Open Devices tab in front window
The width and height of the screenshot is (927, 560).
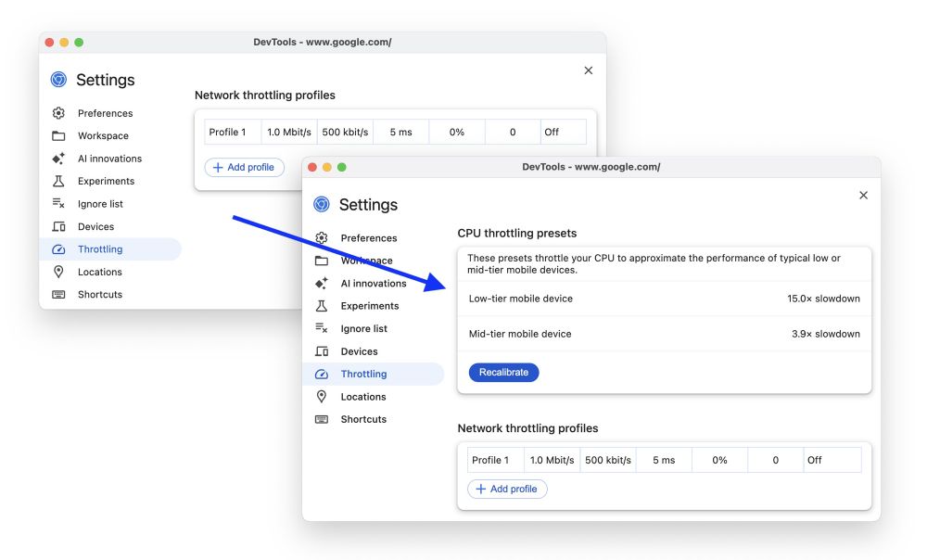click(x=373, y=351)
